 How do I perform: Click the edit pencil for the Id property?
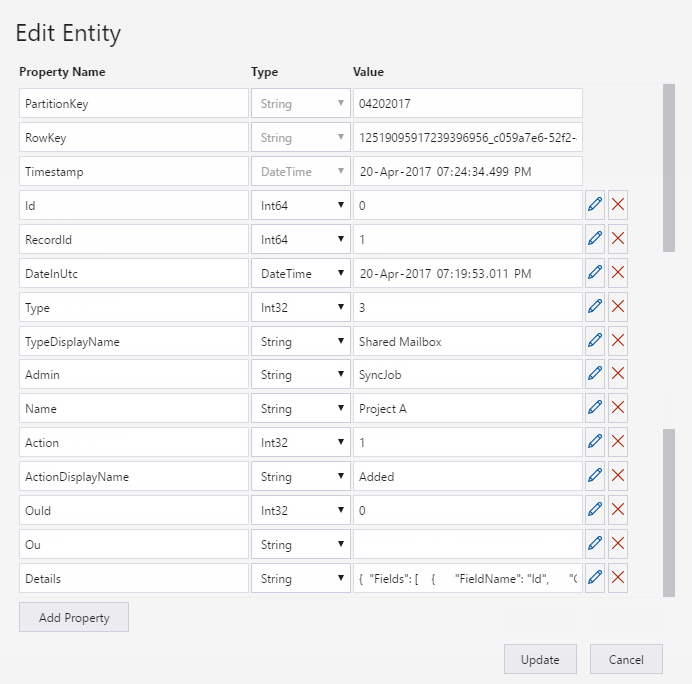(x=595, y=205)
